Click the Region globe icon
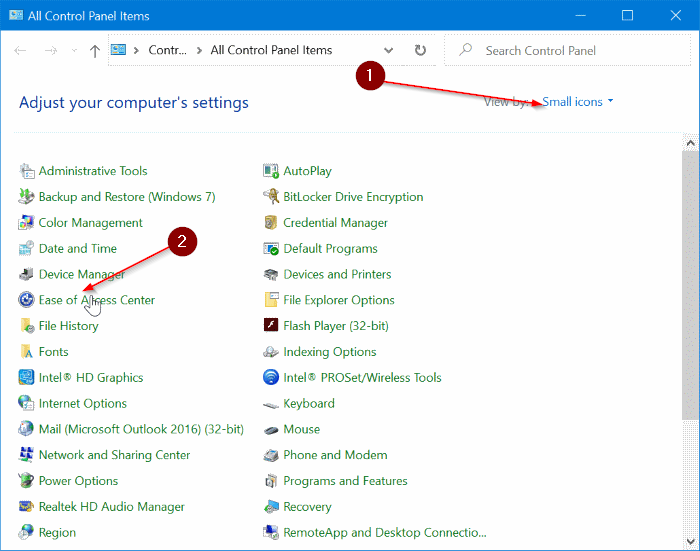This screenshot has width=700, height=551. pos(26,532)
